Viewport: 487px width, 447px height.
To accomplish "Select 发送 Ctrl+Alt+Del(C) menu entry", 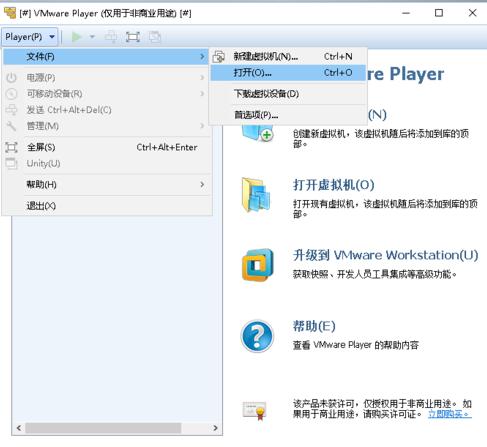I will (106, 110).
